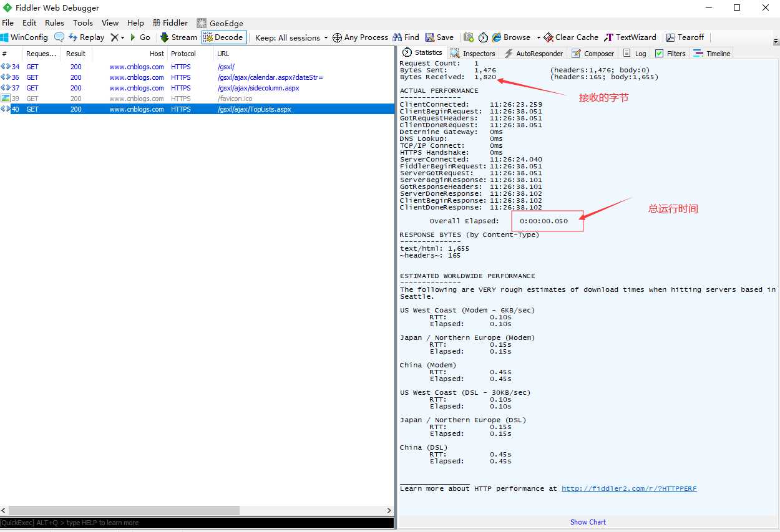Click the Fiddler menu item

[170, 23]
